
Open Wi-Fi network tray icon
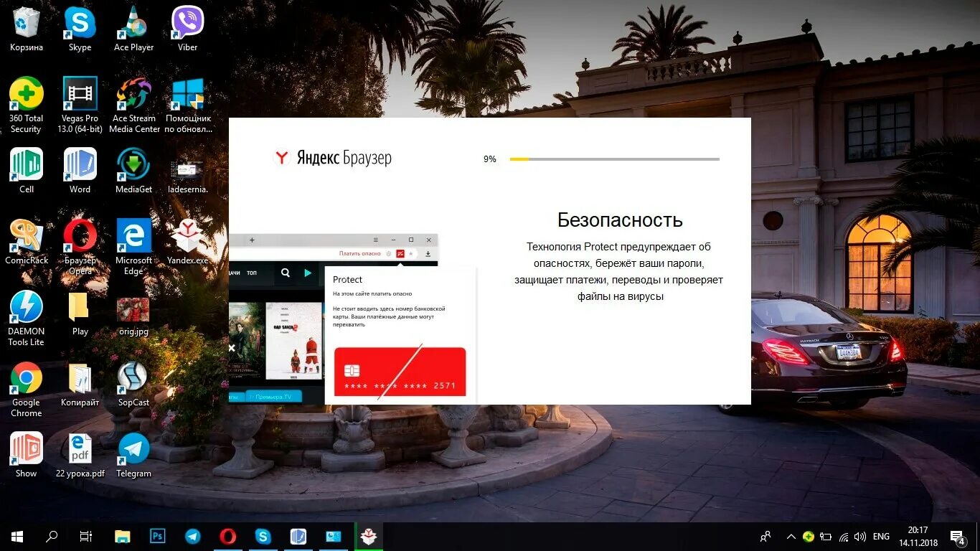(x=844, y=536)
